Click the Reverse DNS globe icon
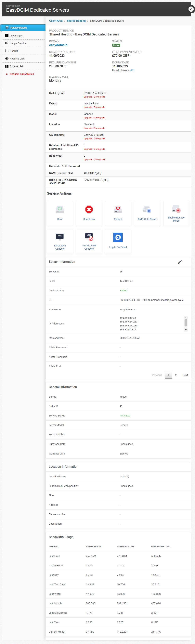Image resolution: width=195 pixels, height=644 pixels. (x=7, y=59)
